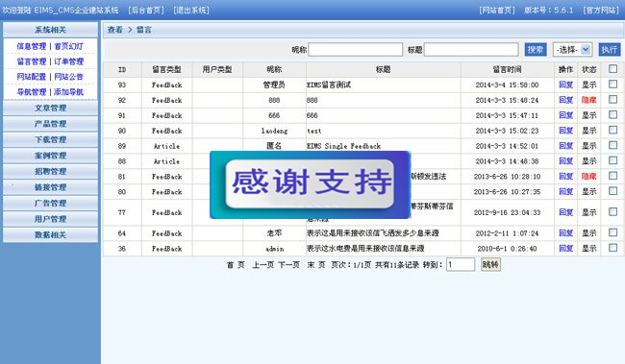Click nickname 'admin' in row 36
Image resolution: width=625 pixels, height=364 pixels.
tap(275, 249)
